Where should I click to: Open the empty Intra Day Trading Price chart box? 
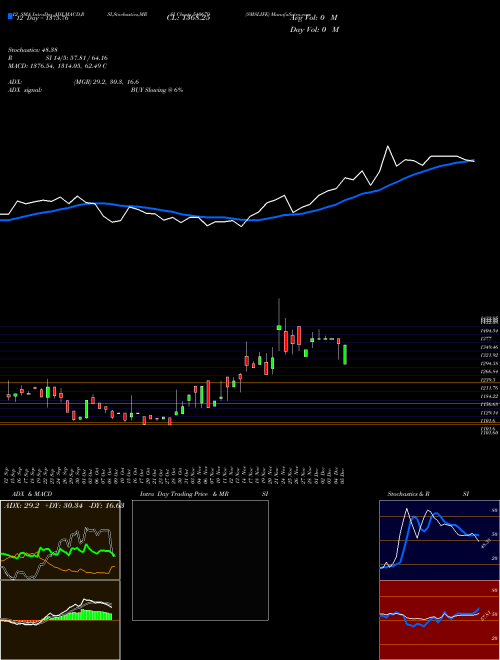pyautogui.click(x=200, y=560)
